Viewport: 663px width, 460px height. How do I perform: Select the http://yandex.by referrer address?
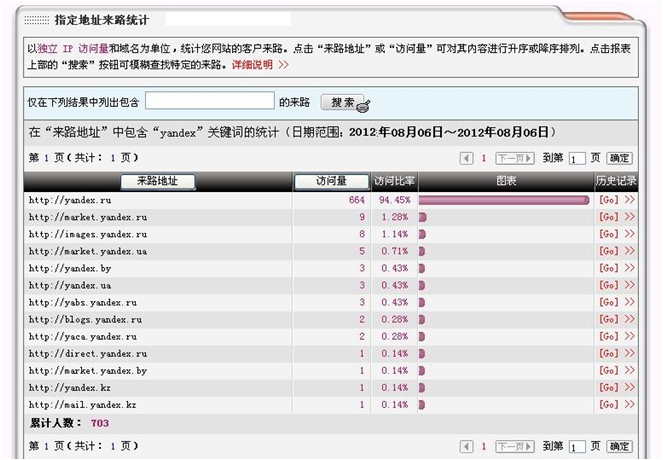click(x=70, y=268)
